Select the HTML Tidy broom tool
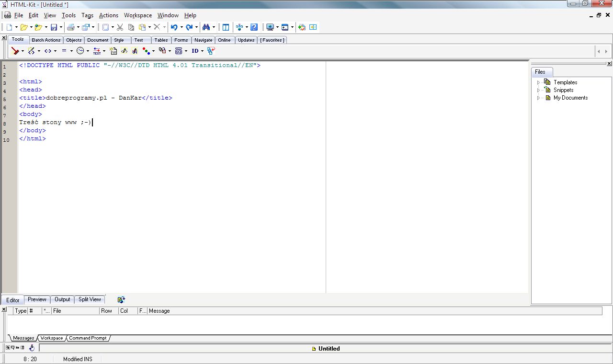Screen dimensions: 613x364 (x=15, y=51)
